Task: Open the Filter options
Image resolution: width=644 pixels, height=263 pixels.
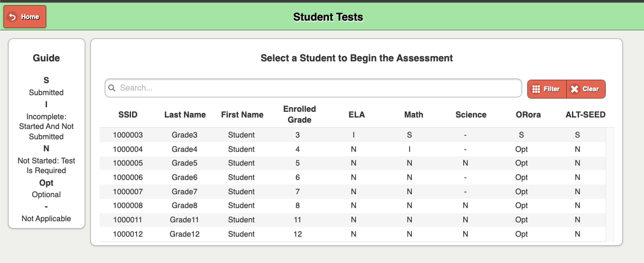Action: [547, 89]
